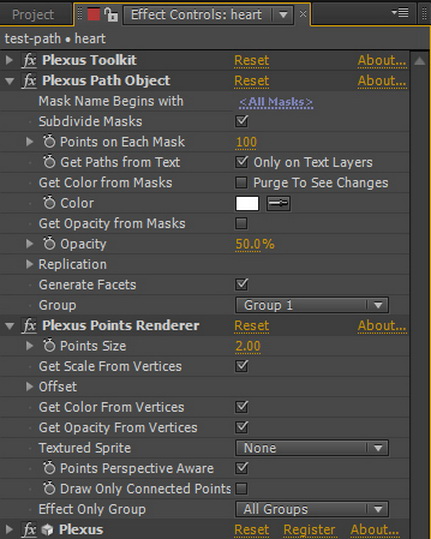Image resolution: width=431 pixels, height=539 pixels.
Task: Uncheck Generate Facets checkbox
Action: [x=242, y=284]
